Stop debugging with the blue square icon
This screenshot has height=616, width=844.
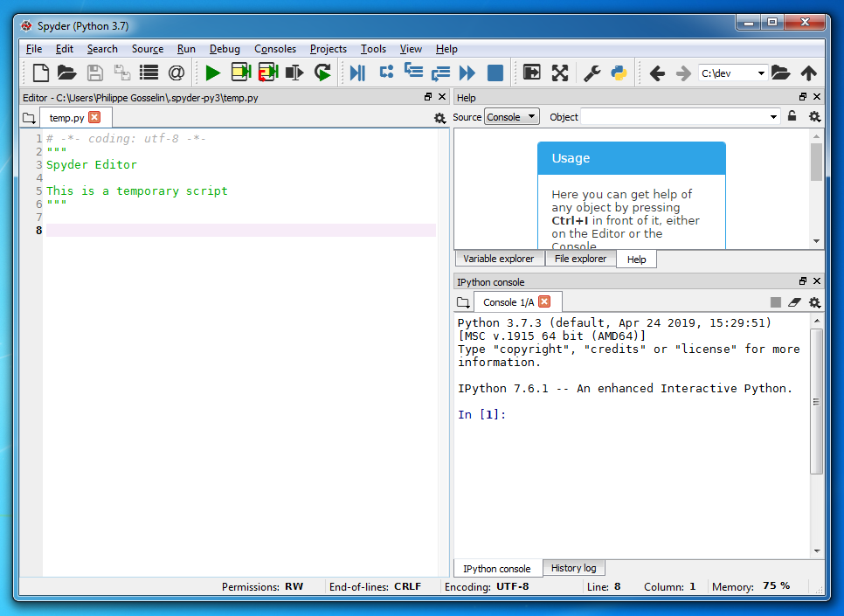(495, 73)
